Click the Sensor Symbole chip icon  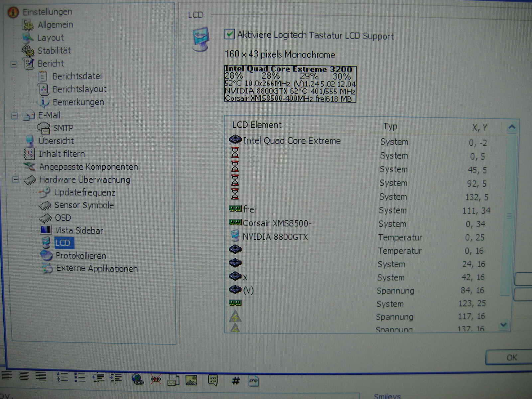pyautogui.click(x=45, y=205)
